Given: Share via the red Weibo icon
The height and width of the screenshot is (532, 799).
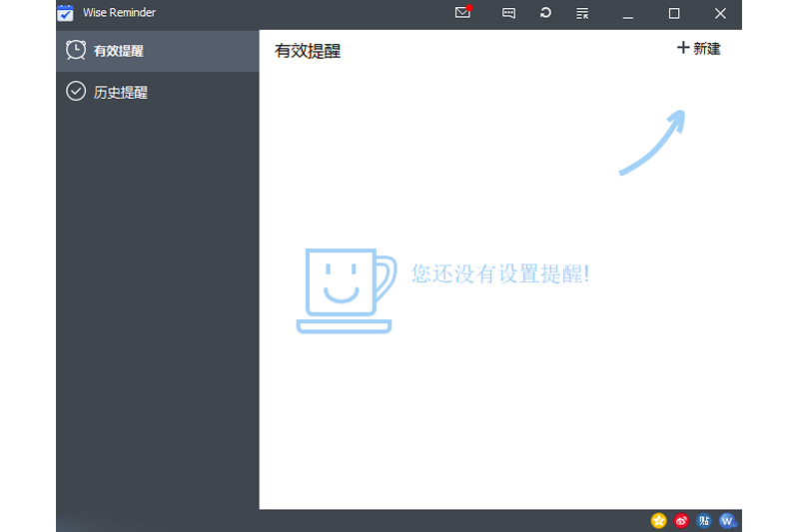Looking at the screenshot, I should click(681, 520).
